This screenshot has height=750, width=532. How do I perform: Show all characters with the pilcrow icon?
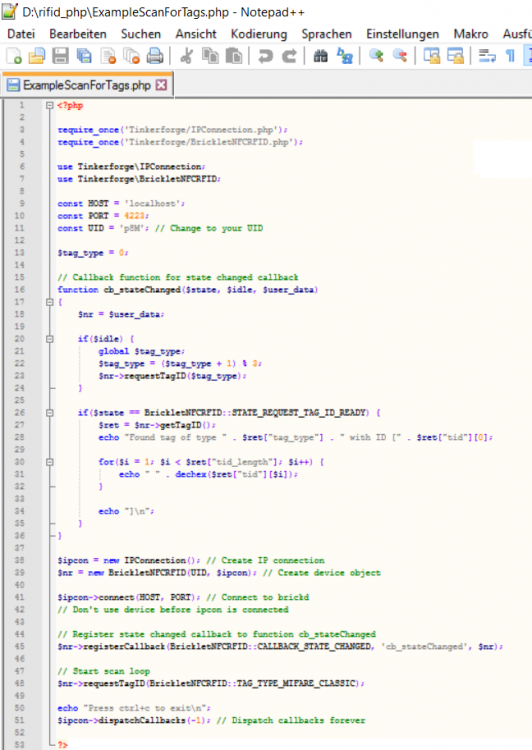click(x=510, y=56)
